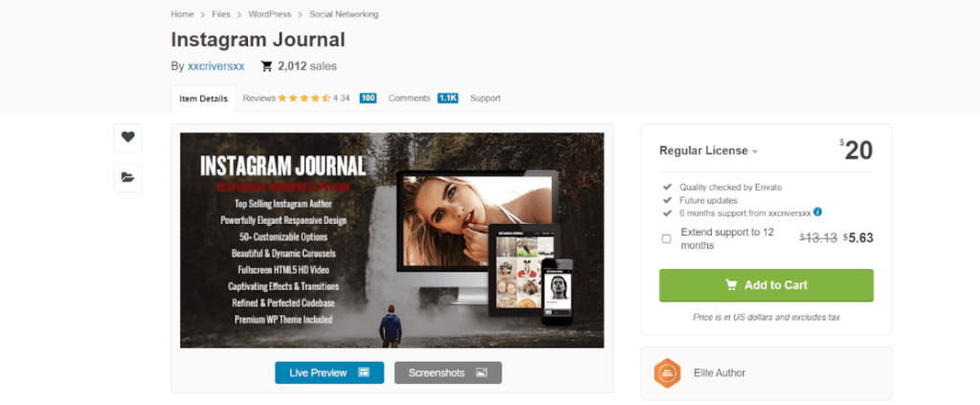Visit the xxcriversxx author link
The width and height of the screenshot is (980, 405).
coord(215,66)
